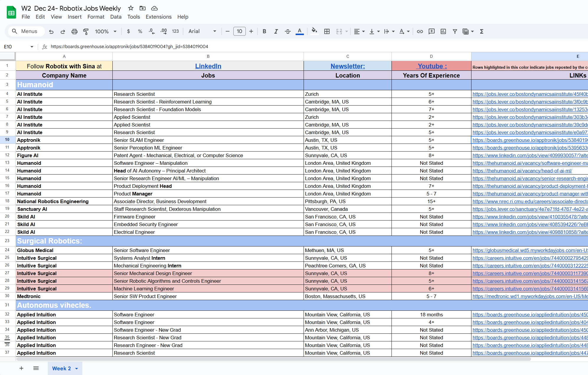Open more number formats 123
The height and width of the screenshot is (375, 588).
(x=176, y=32)
